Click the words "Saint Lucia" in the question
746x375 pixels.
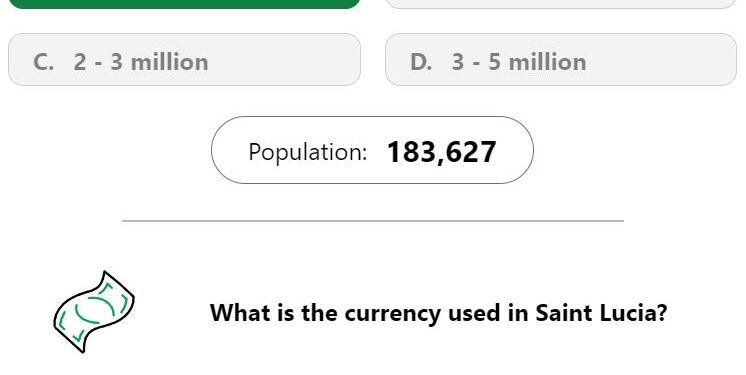601,313
